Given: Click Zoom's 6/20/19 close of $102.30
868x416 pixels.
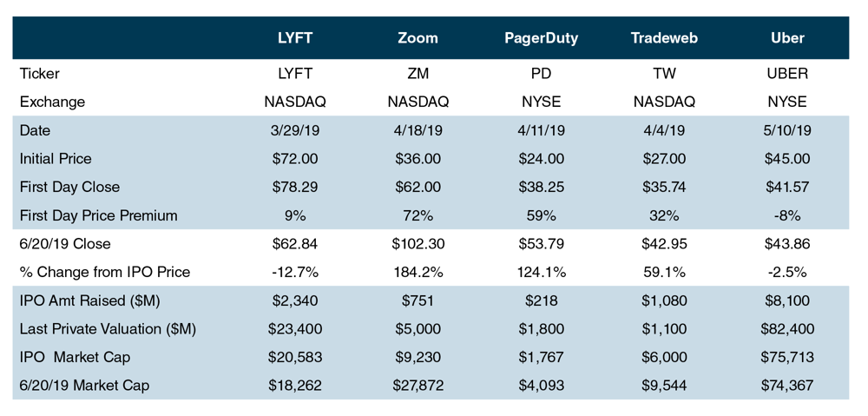Looking at the screenshot, I should pos(418,244).
